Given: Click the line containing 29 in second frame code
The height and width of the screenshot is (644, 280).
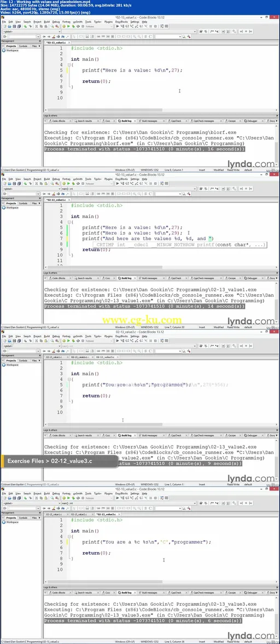Looking at the screenshot, I should pyautogui.click(x=132, y=233).
